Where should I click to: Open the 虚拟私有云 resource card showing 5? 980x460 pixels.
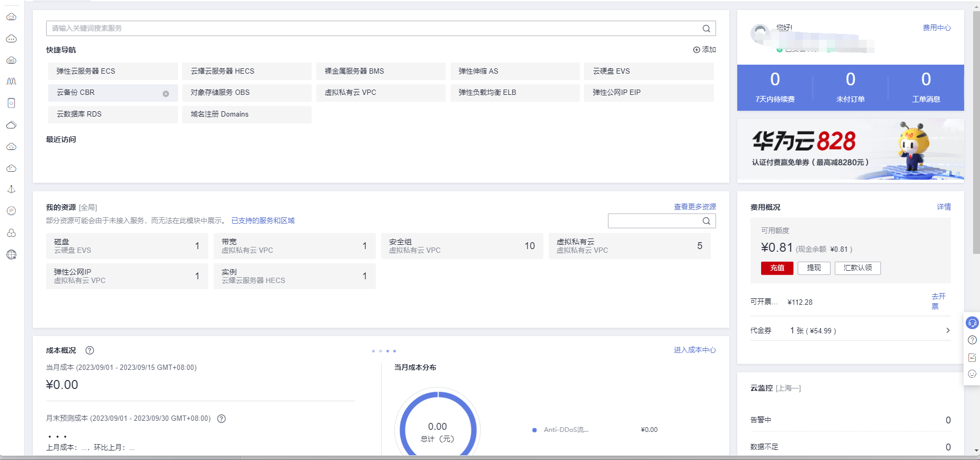click(x=630, y=246)
